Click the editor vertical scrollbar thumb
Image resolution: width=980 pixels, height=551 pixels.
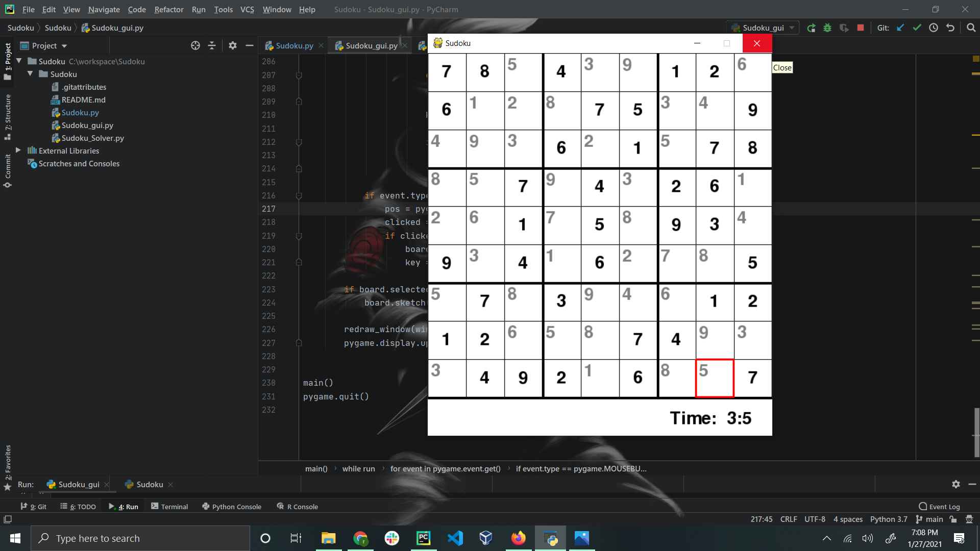[x=976, y=432]
